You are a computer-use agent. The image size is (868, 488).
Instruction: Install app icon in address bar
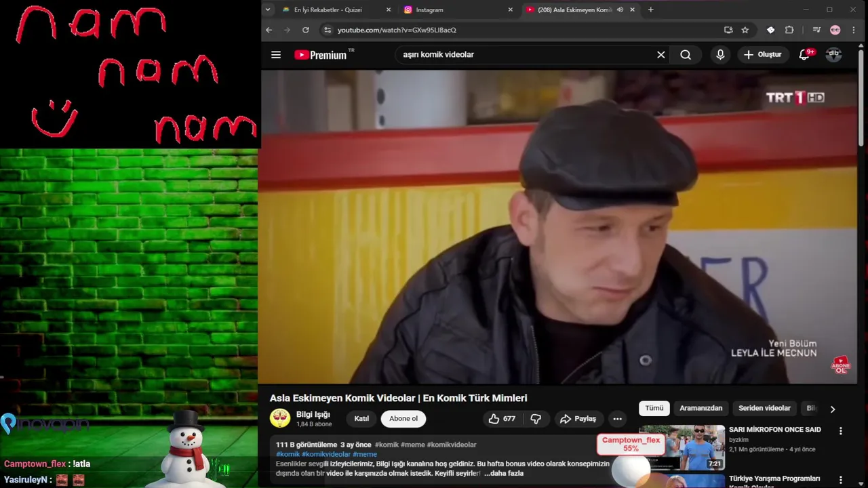[x=728, y=30]
